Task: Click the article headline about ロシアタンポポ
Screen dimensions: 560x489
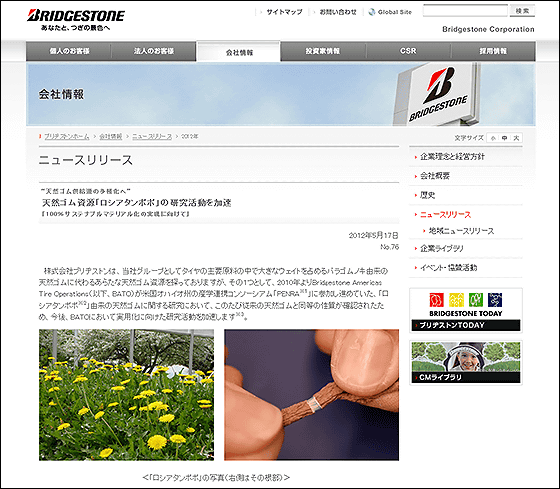Action: (x=137, y=203)
